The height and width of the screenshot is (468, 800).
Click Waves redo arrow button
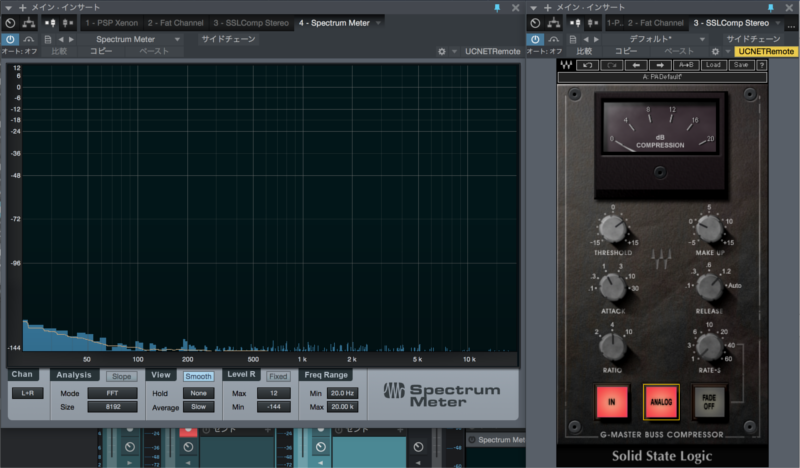coord(612,65)
